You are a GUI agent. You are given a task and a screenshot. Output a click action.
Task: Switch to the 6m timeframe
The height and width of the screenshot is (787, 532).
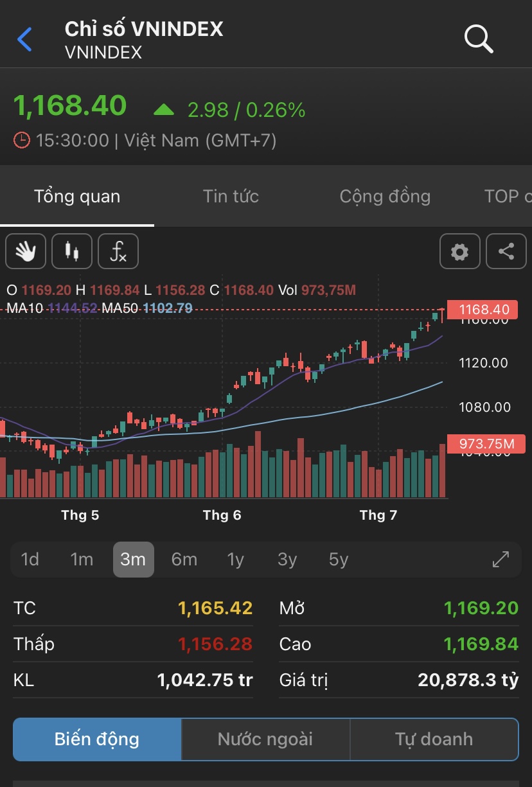[184, 560]
